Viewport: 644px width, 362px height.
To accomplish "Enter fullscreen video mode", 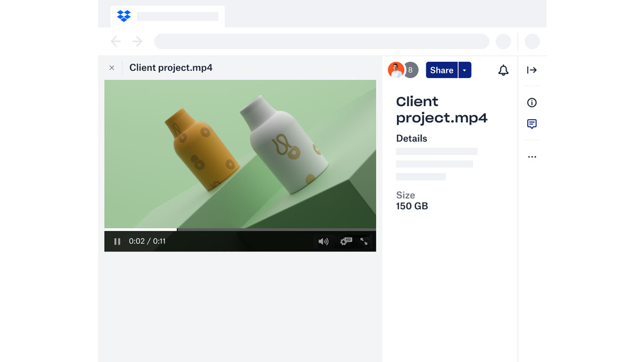I will coord(364,241).
